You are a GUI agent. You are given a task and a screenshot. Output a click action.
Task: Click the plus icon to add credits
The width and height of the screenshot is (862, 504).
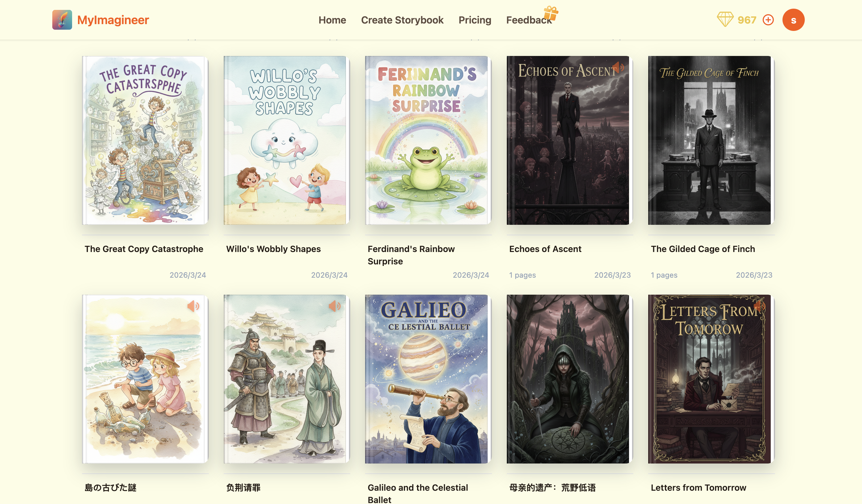tap(768, 20)
